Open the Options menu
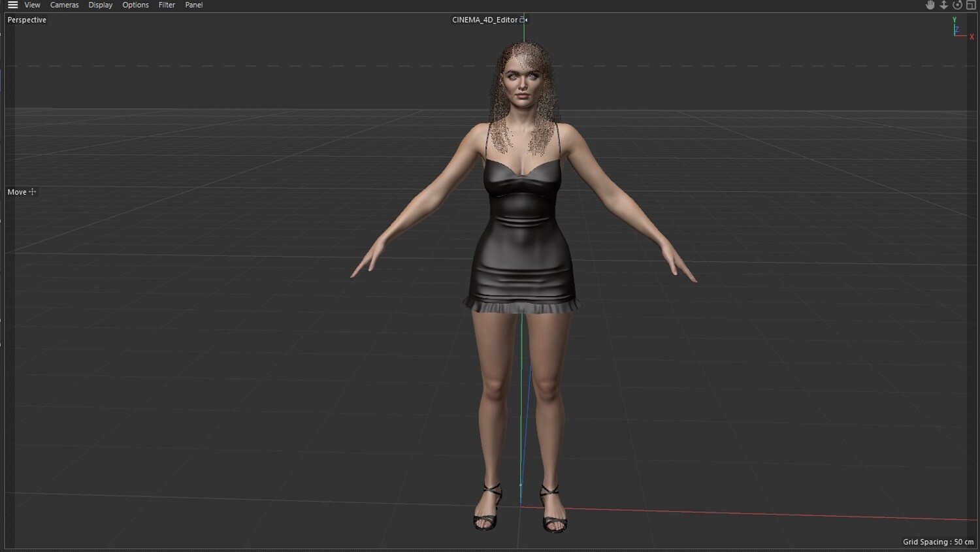 (135, 5)
